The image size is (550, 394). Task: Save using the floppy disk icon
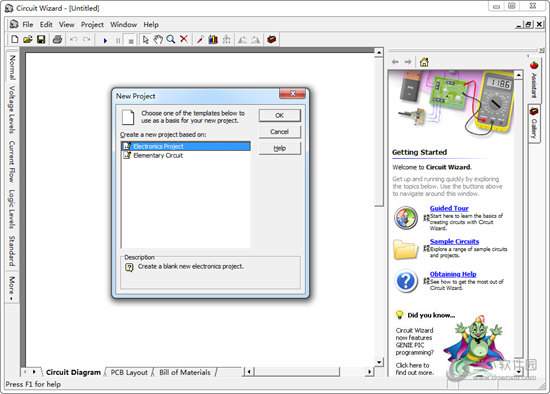click(x=41, y=39)
